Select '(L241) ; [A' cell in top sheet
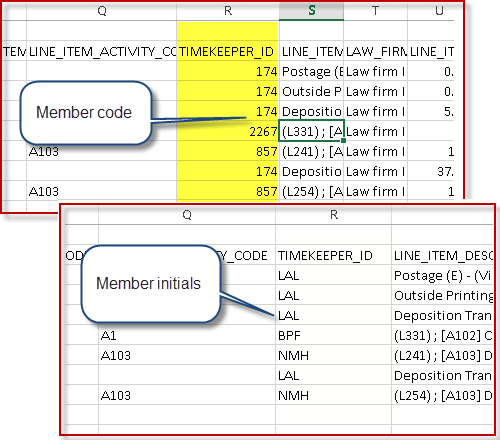The image size is (500, 440). pos(311,151)
